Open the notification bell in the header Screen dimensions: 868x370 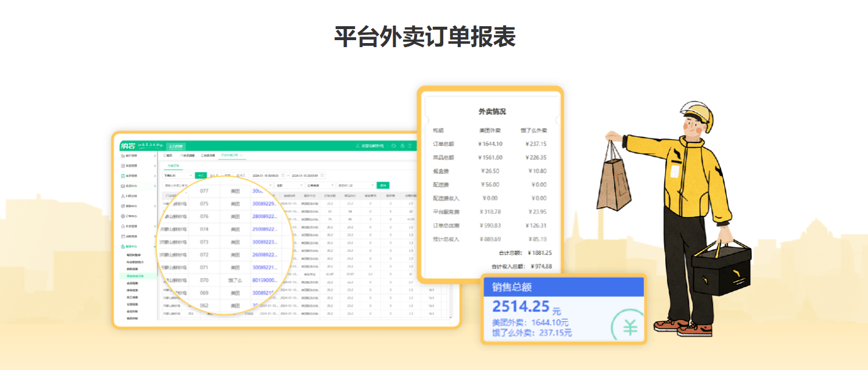(410, 145)
